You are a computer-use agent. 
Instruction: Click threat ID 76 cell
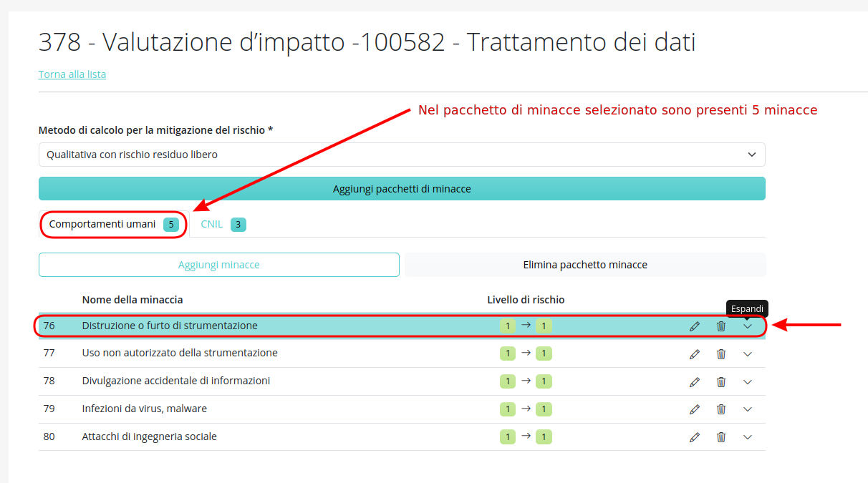[x=49, y=326]
